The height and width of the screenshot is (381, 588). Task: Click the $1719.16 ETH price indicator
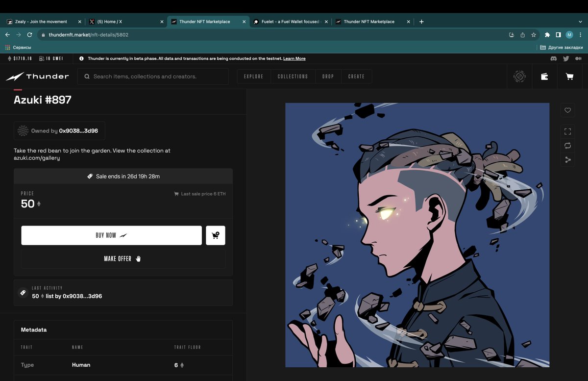[x=20, y=58]
